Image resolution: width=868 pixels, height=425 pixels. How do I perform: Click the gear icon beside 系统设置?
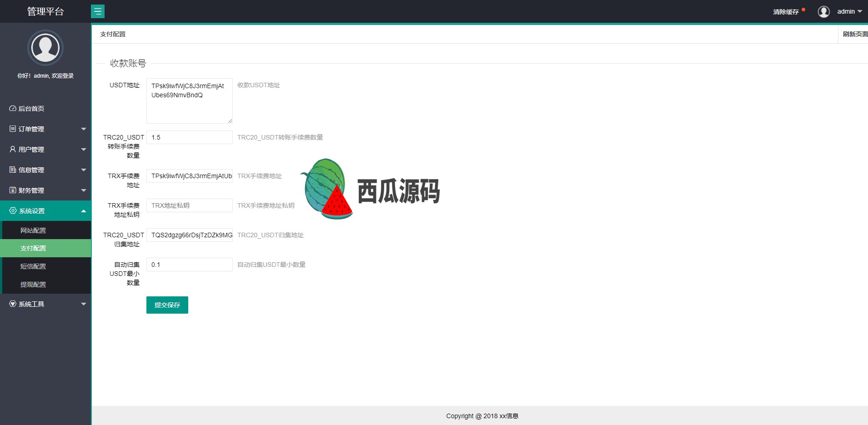click(13, 210)
